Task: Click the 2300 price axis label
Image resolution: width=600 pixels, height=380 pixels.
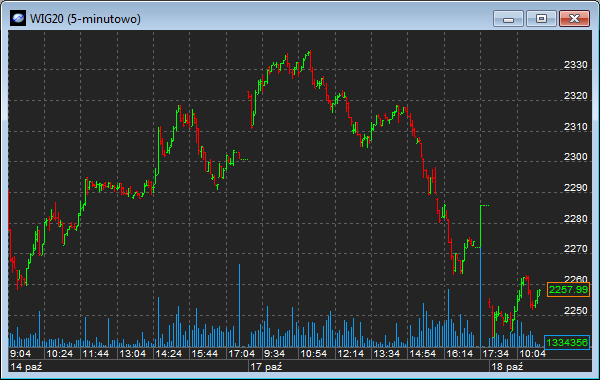Action: [576, 157]
